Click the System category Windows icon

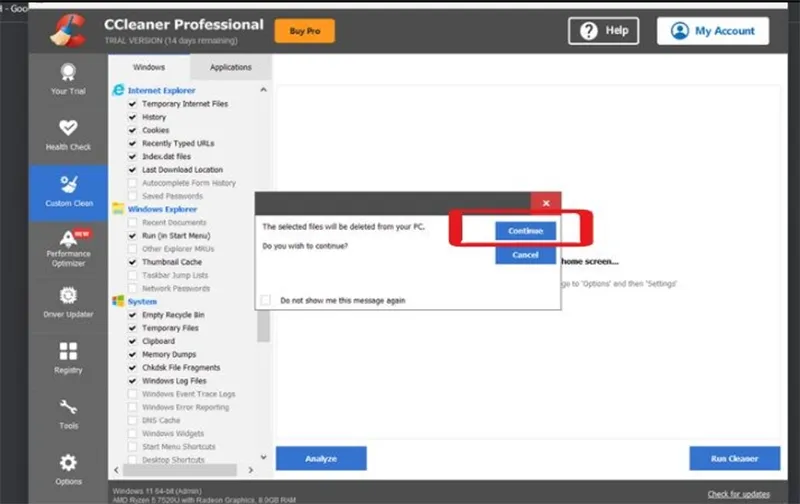point(118,301)
